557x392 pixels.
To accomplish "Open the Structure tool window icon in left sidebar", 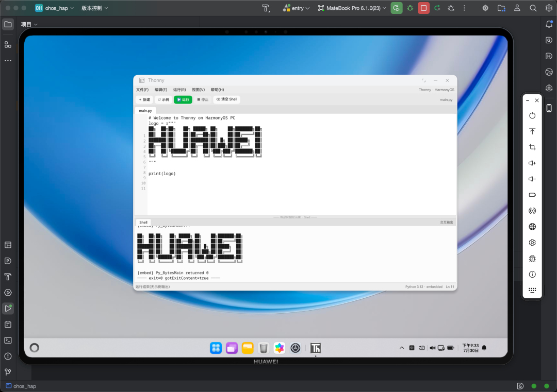I will coord(8,45).
